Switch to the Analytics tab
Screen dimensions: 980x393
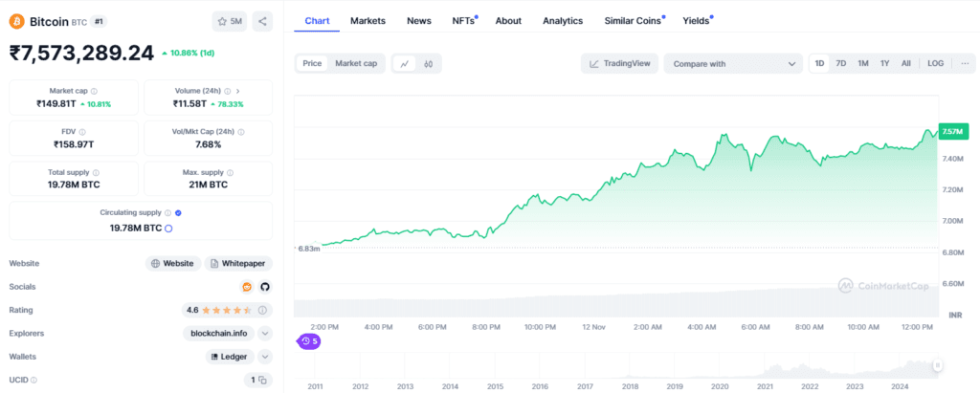(x=563, y=21)
